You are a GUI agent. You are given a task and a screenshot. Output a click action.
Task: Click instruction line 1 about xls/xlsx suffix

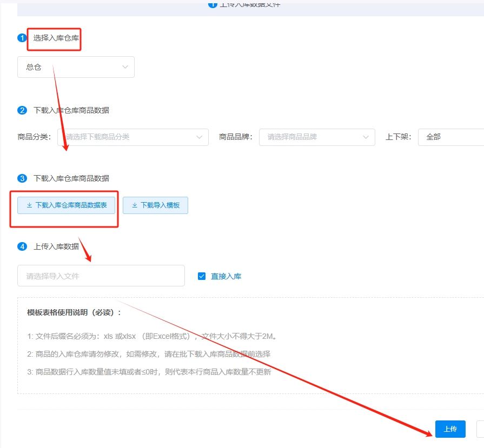pos(153,337)
